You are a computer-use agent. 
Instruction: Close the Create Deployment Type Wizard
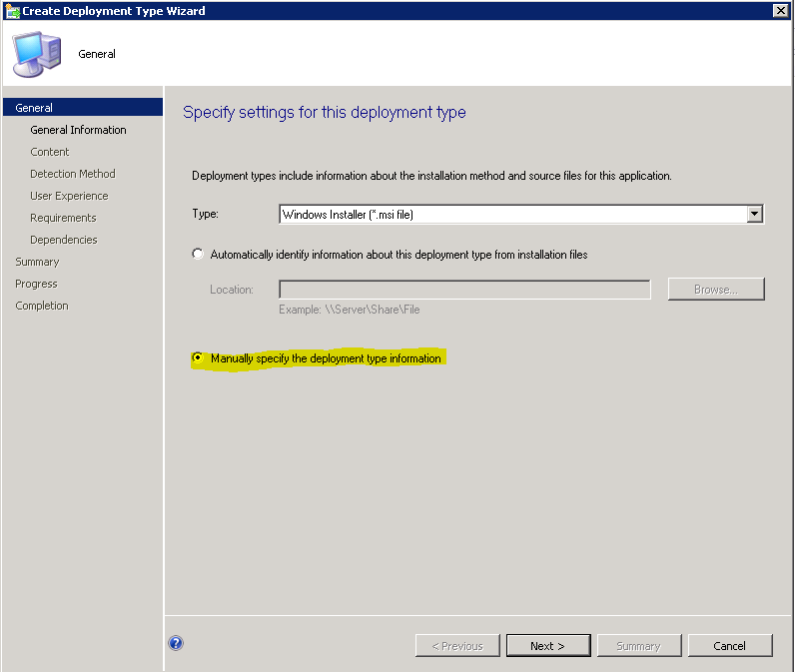click(780, 10)
